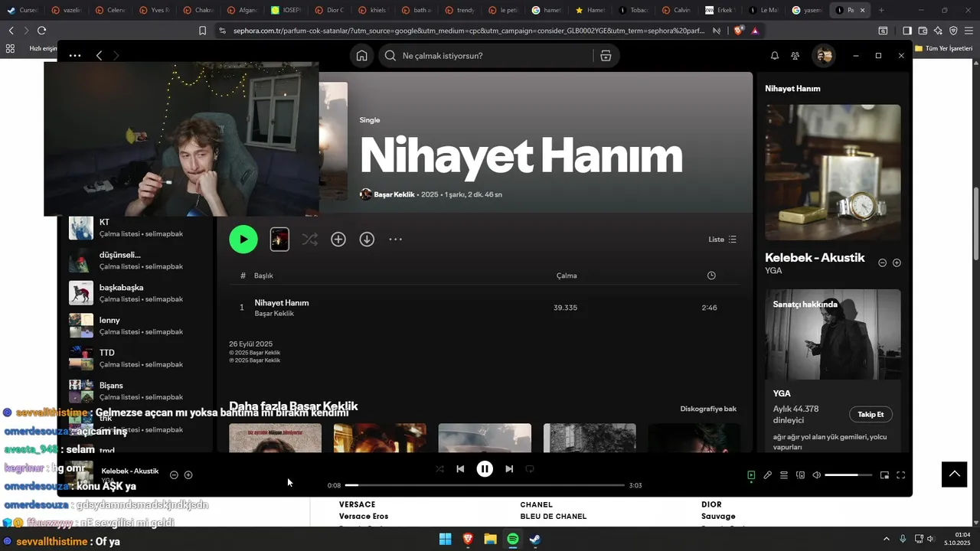This screenshot has width=980, height=551.
Task: Hide Kelebek - Akustik in player bar (minus icon)
Action: click(x=174, y=475)
